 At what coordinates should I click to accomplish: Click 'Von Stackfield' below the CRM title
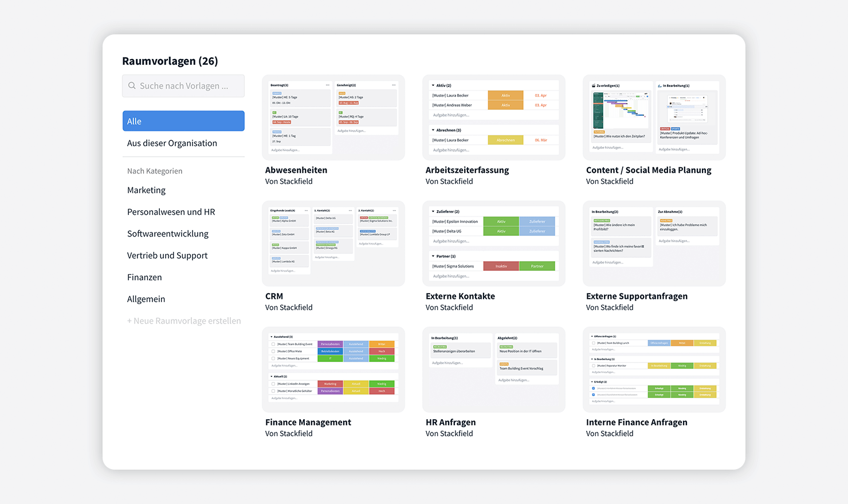[289, 308]
